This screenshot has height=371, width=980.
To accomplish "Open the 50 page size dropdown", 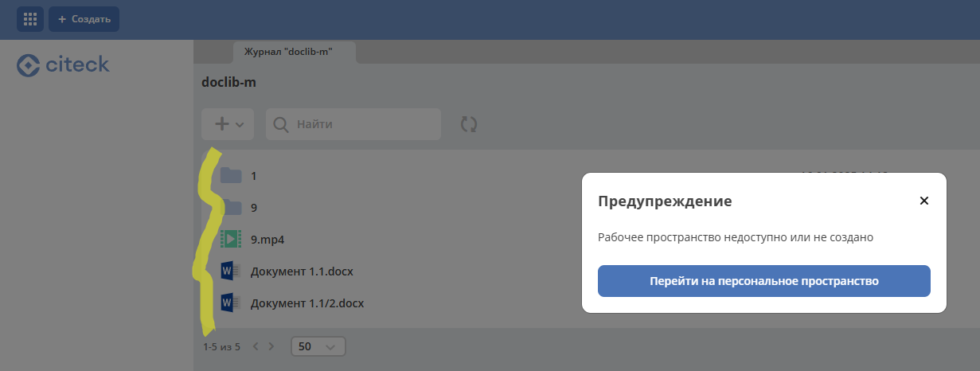I will [318, 346].
